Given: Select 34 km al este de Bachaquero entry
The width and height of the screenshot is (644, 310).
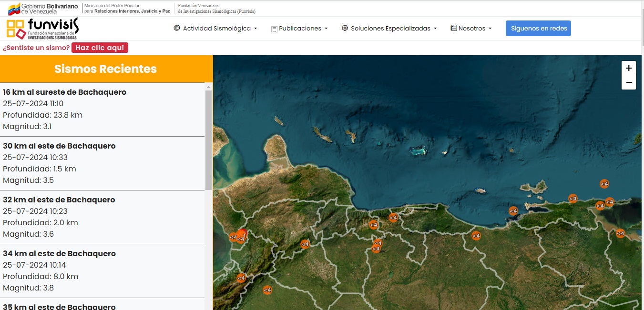Looking at the screenshot, I should pos(102,271).
